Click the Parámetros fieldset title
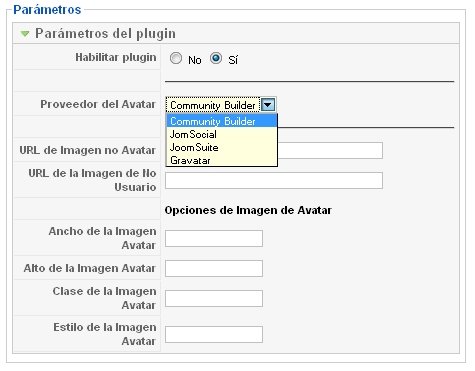The image size is (475, 371). (47, 10)
